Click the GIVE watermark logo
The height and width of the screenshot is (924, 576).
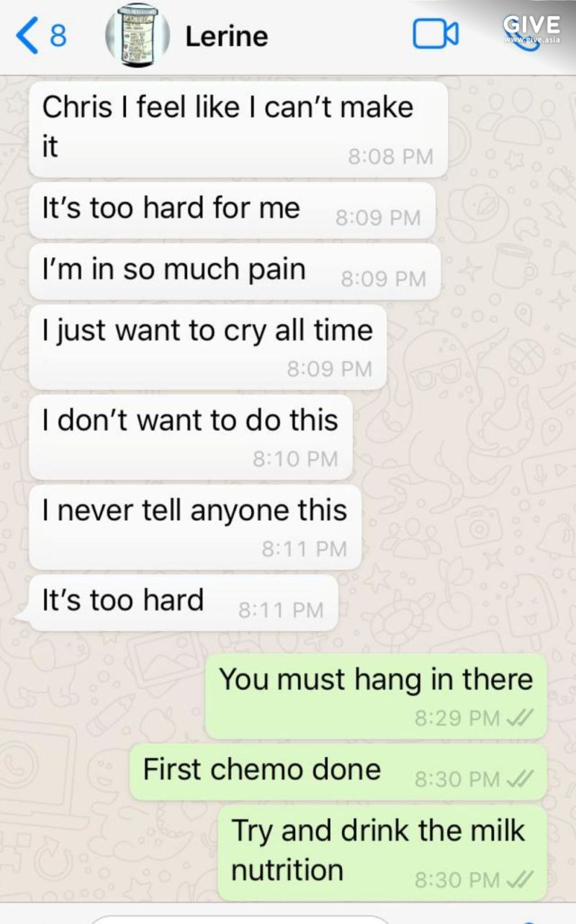pos(531,27)
